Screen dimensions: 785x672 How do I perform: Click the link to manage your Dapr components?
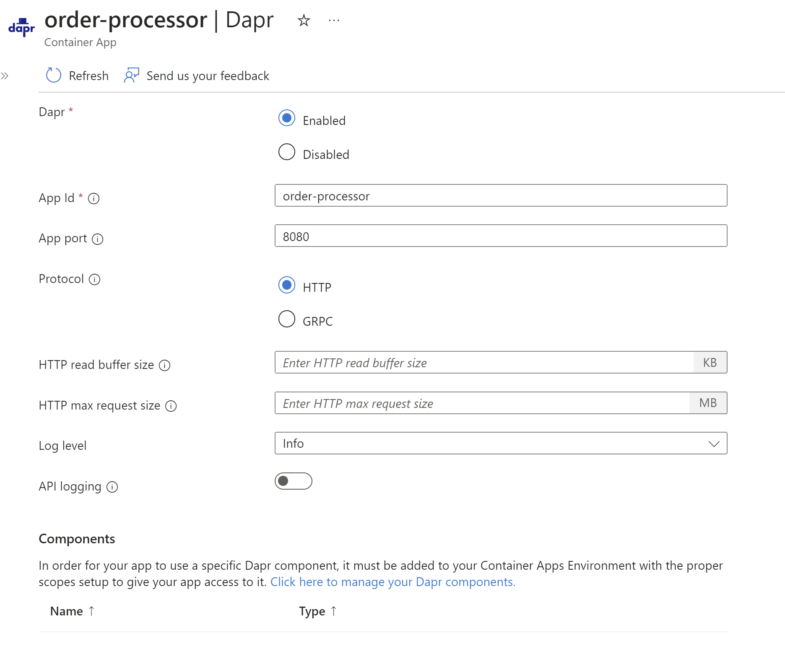[x=392, y=582]
